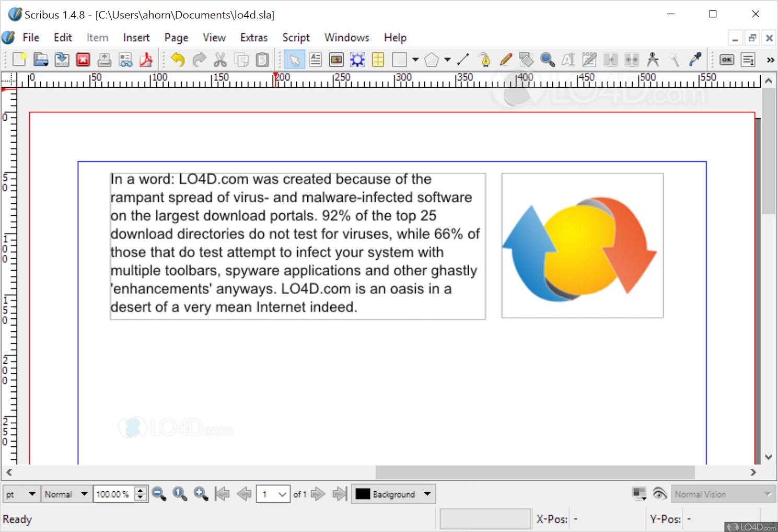
Task: Export as PDF using the PDF icon
Action: pos(146,60)
